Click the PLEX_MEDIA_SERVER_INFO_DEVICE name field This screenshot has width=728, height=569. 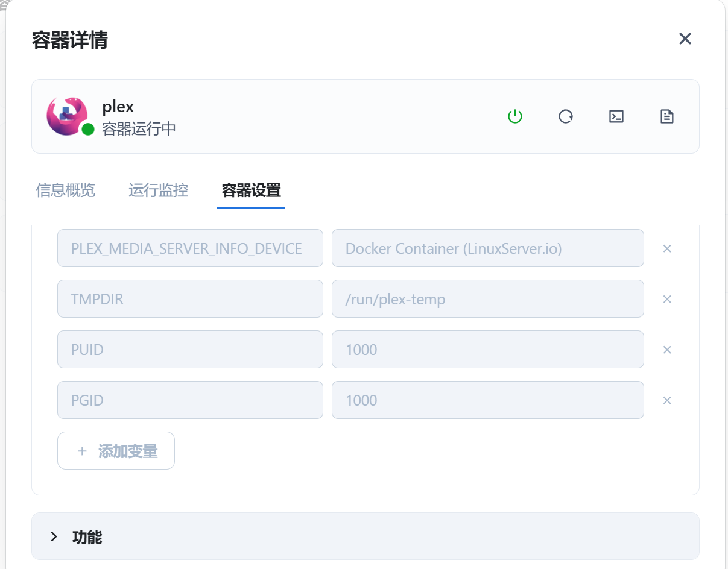[190, 248]
